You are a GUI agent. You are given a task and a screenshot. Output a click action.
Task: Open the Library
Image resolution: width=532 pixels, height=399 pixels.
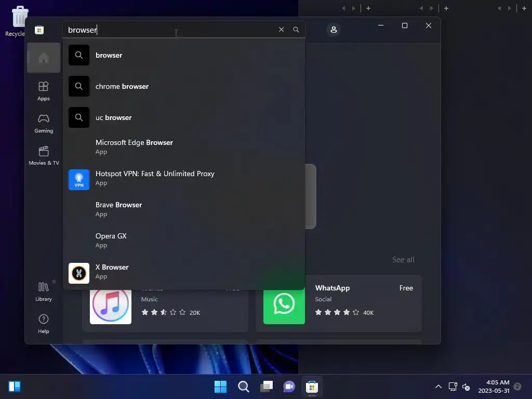point(44,291)
